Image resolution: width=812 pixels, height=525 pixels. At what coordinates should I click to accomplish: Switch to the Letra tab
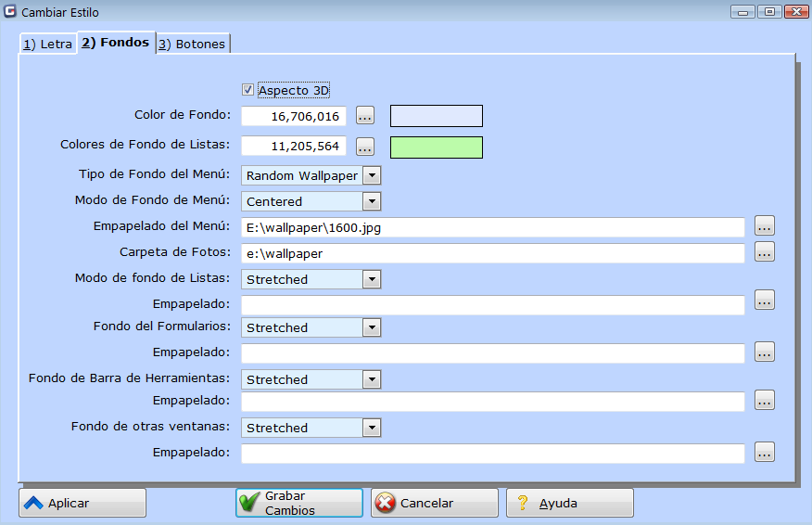pos(47,44)
